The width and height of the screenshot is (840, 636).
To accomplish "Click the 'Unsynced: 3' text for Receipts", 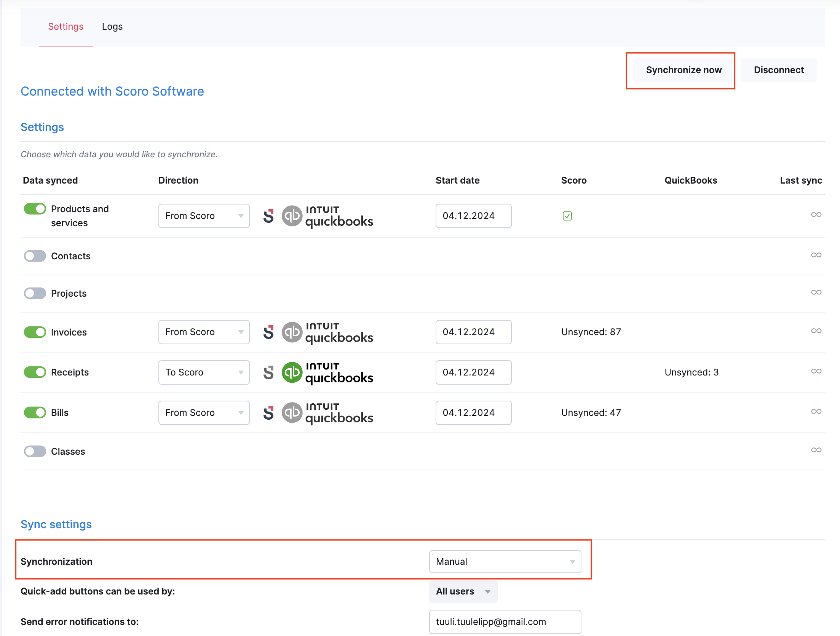I will [x=691, y=372].
